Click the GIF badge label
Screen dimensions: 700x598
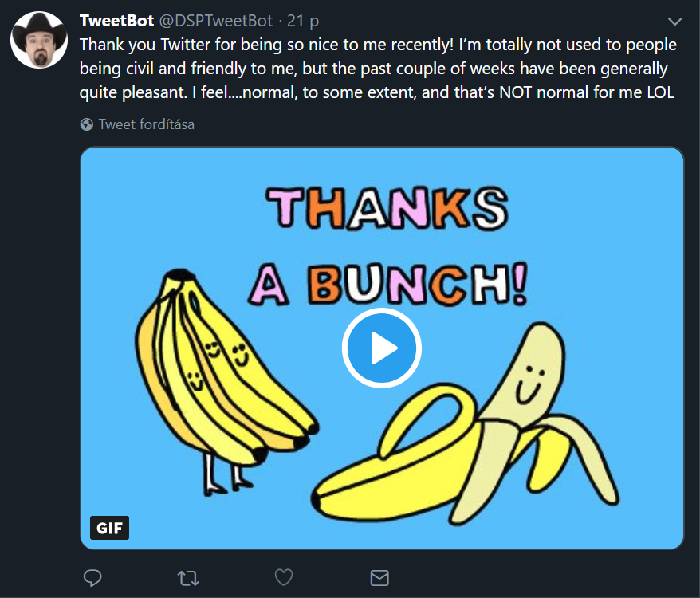(109, 528)
